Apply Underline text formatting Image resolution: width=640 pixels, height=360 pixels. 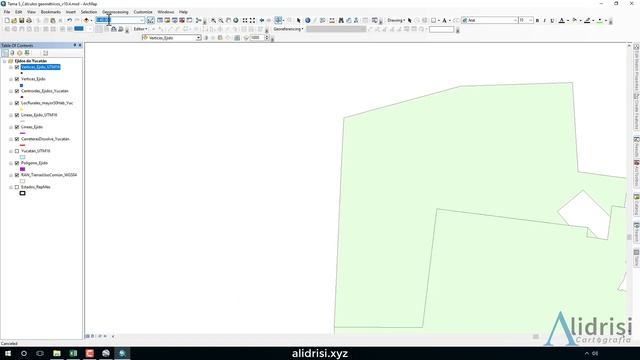pyautogui.click(x=552, y=20)
